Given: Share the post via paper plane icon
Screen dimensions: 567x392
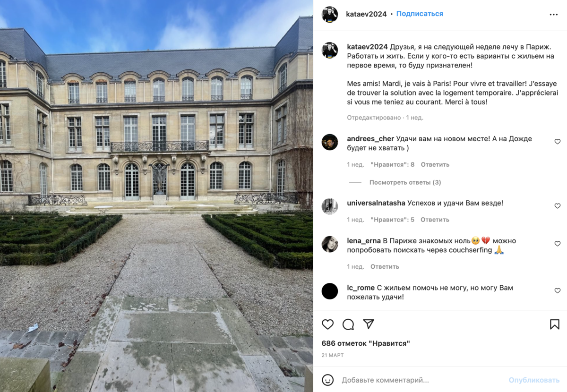Looking at the screenshot, I should click(x=369, y=324).
